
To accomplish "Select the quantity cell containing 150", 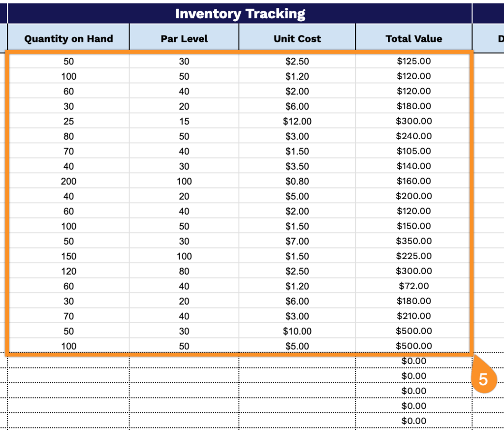I will tap(68, 256).
